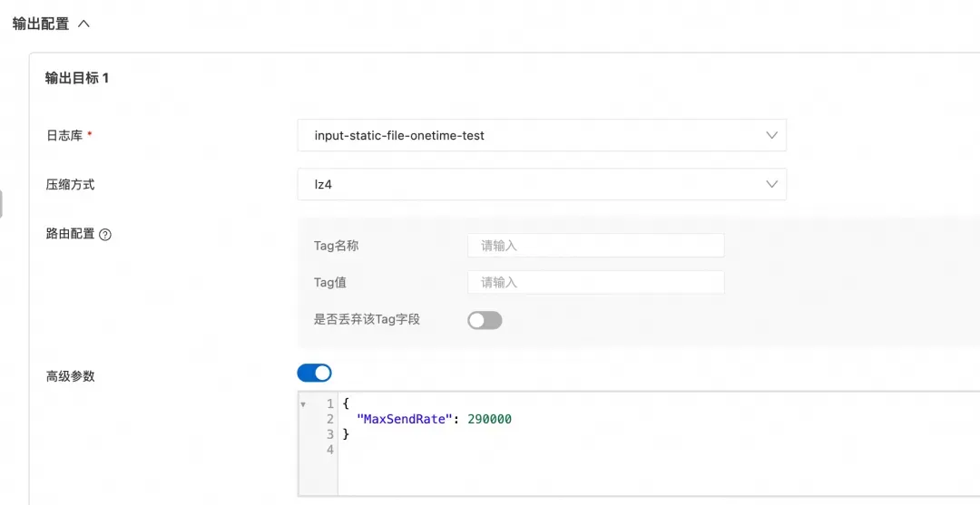
Task: Click the 路由配置 help question-mark icon
Action: (105, 234)
